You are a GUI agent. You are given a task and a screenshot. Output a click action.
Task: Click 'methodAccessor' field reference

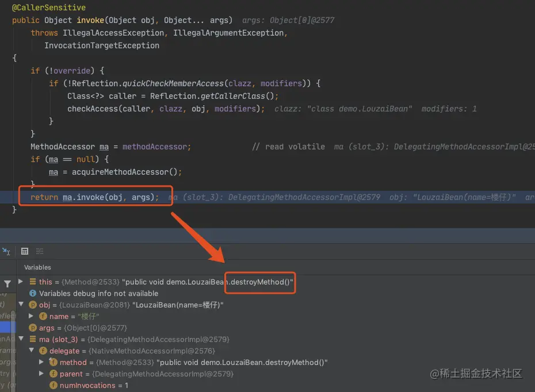click(x=155, y=147)
